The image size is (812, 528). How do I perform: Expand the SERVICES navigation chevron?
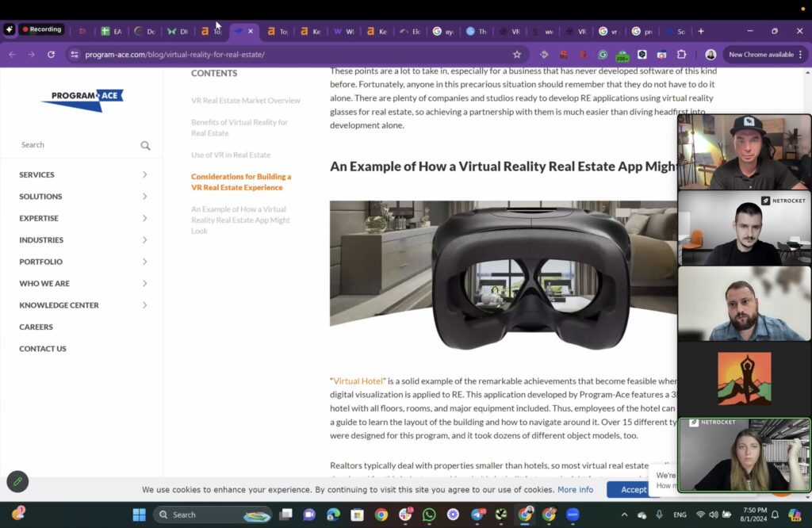pyautogui.click(x=145, y=174)
